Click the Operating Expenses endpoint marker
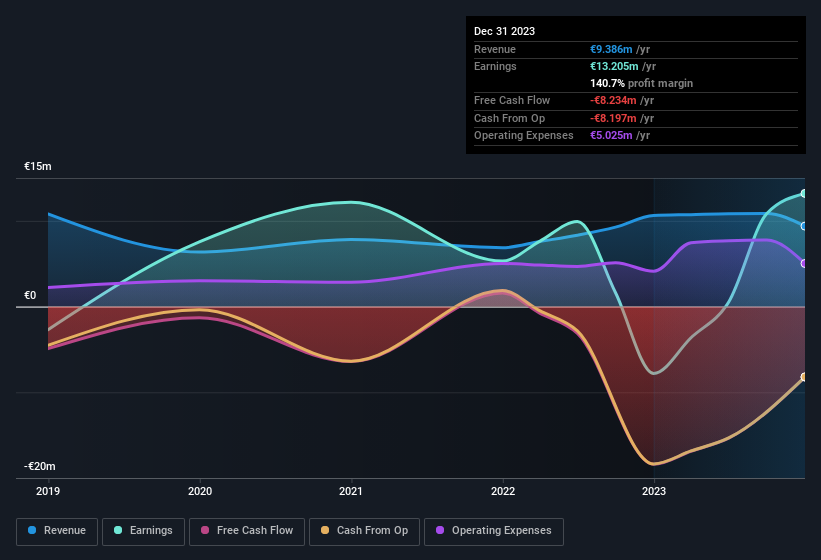The width and height of the screenshot is (821, 560). [804, 263]
